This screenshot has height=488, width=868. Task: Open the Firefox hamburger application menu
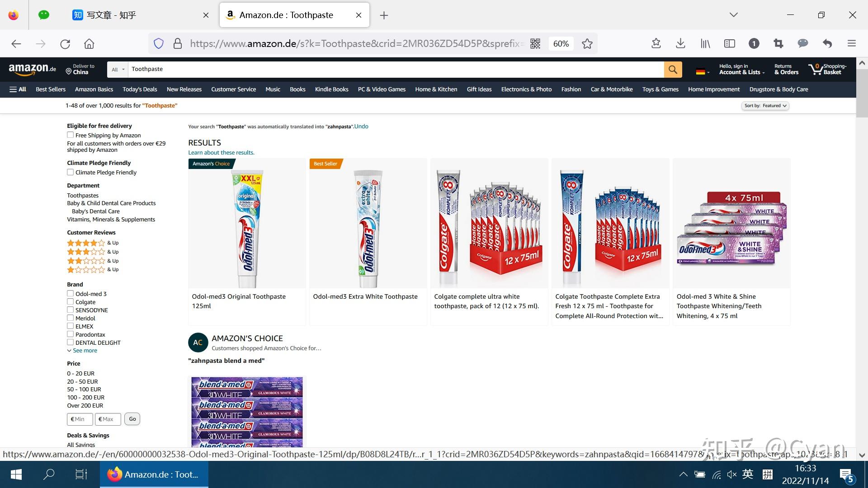click(x=852, y=43)
